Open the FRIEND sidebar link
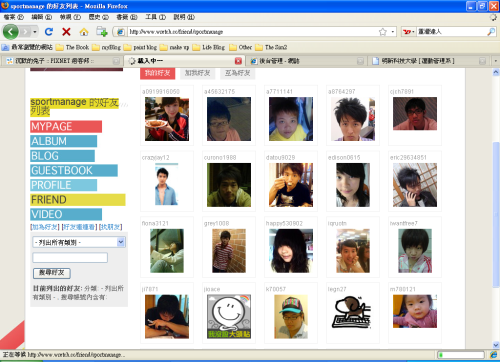 78,200
